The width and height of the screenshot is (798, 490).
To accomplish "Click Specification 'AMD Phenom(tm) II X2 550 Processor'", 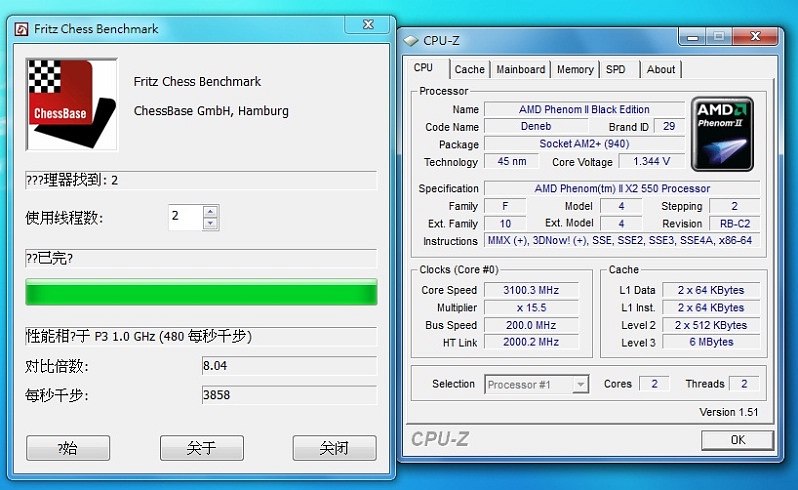I will 622,188.
